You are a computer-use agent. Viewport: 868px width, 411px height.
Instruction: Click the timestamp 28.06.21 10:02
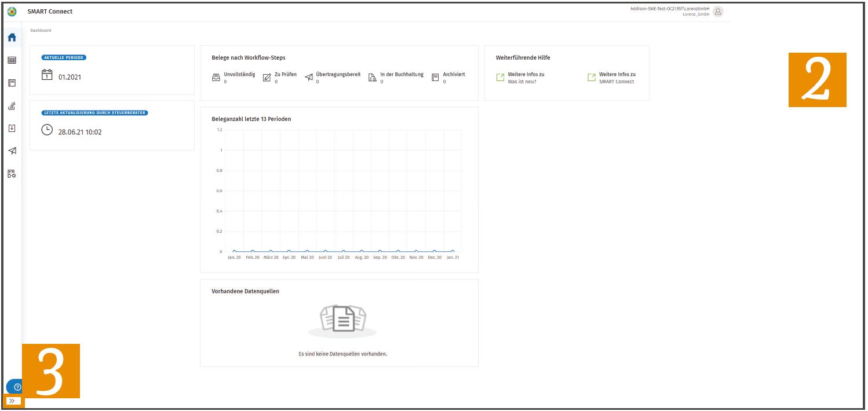coord(80,132)
